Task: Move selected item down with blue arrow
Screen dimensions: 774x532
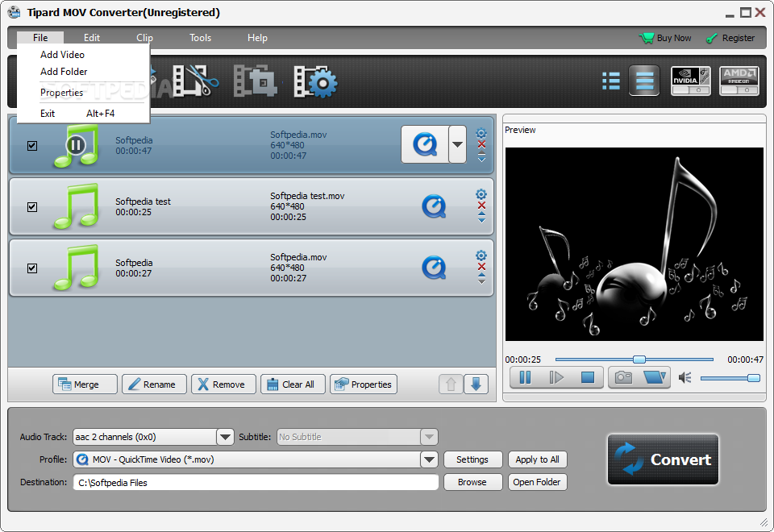Action: [x=476, y=384]
